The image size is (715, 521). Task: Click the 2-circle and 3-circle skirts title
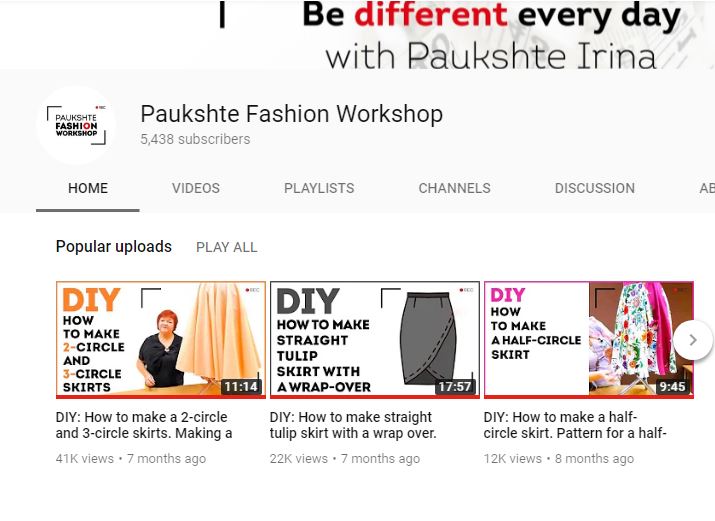142,425
